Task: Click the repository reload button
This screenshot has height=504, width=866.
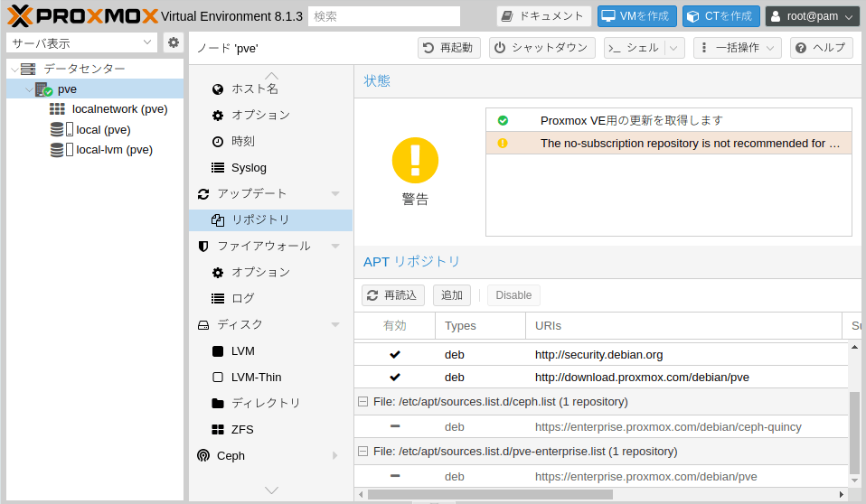Action: pos(392,295)
